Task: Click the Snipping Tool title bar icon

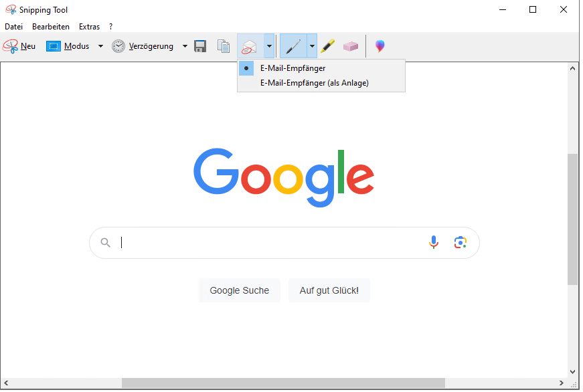Action: pyautogui.click(x=11, y=9)
